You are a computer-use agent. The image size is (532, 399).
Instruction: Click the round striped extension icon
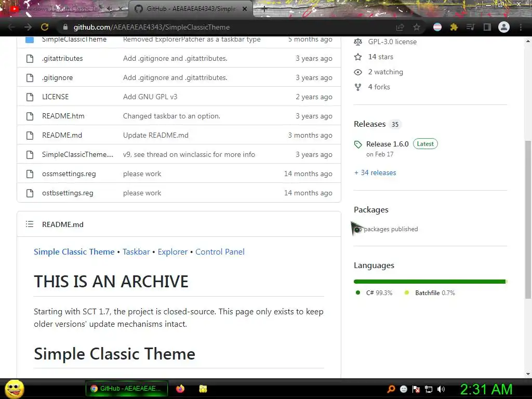(437, 27)
